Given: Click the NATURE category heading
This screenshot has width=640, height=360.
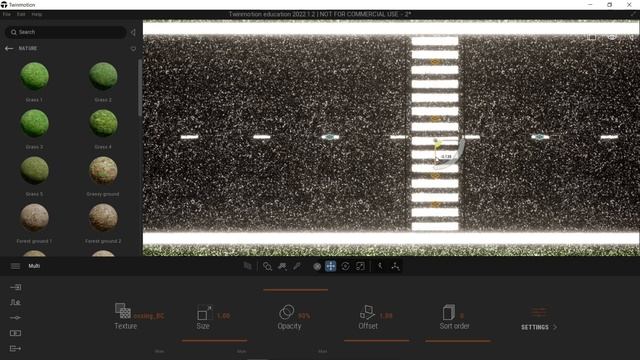Looking at the screenshot, I should click(x=28, y=48).
